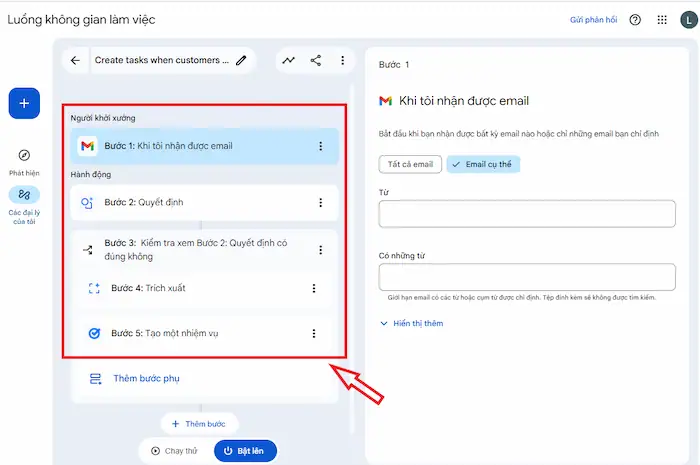Open the activity graph icon

tap(288, 60)
